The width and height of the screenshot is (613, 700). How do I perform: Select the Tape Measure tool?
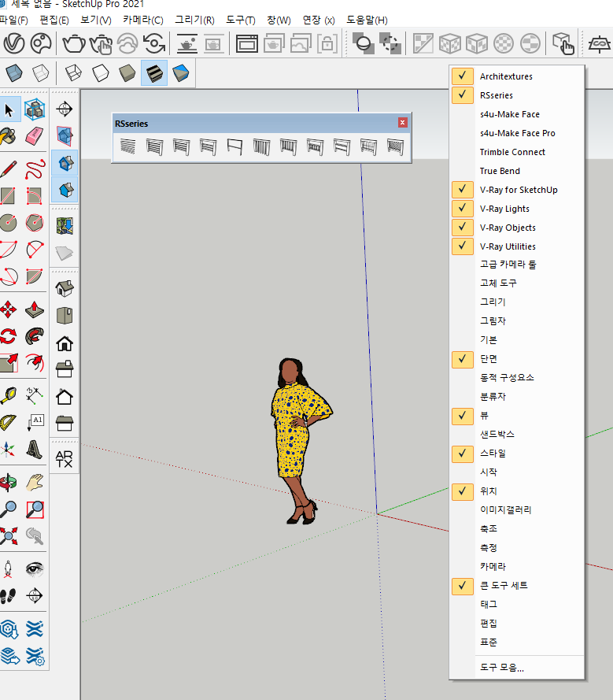pyautogui.click(x=9, y=395)
